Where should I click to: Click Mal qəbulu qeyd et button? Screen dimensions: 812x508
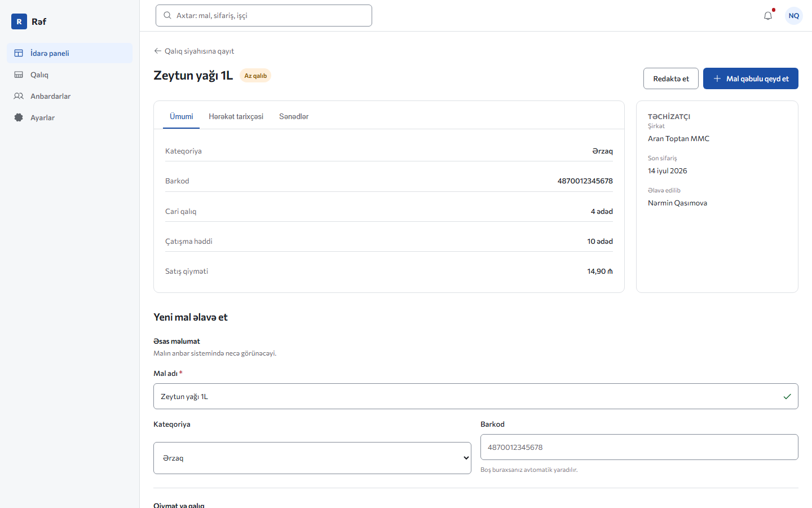(751, 78)
